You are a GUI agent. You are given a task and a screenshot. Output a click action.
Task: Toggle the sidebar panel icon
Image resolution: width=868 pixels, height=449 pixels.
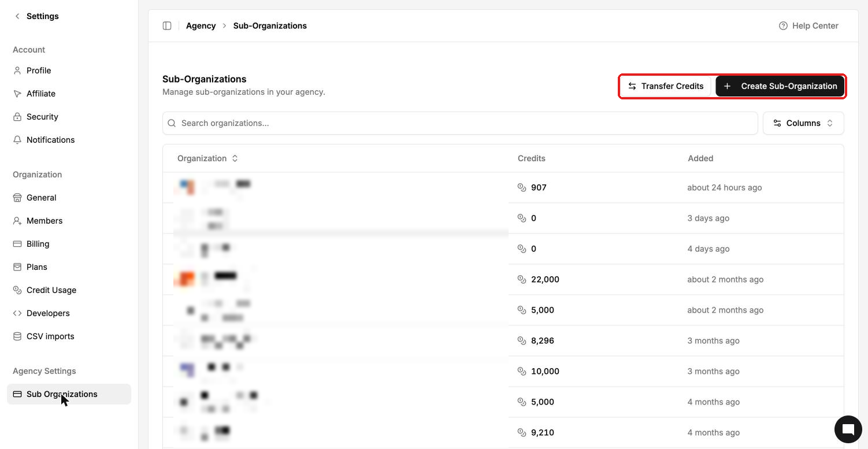click(167, 25)
